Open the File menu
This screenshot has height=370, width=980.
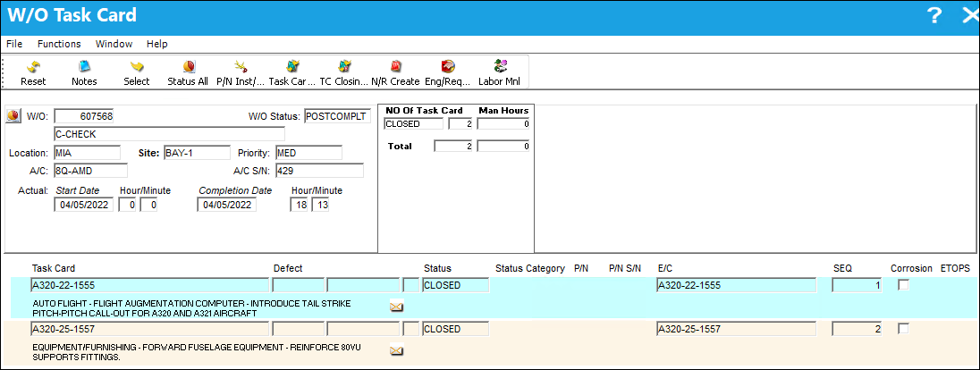pyautogui.click(x=14, y=44)
